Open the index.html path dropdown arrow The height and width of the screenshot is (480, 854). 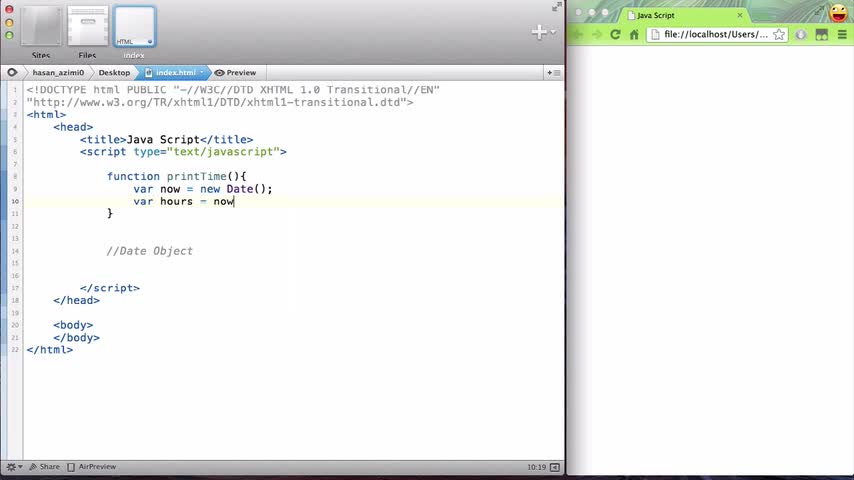point(202,72)
